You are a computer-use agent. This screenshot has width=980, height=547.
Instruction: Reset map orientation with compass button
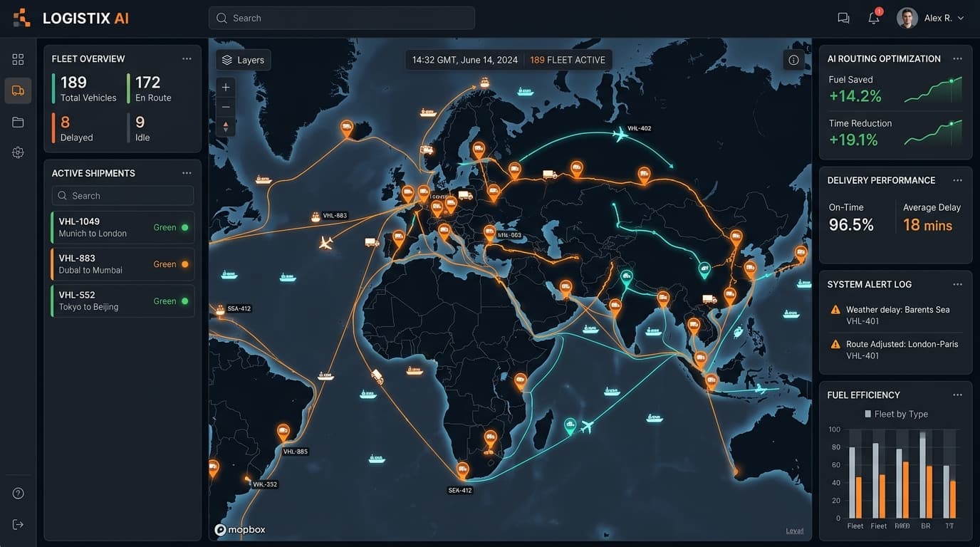[226, 127]
